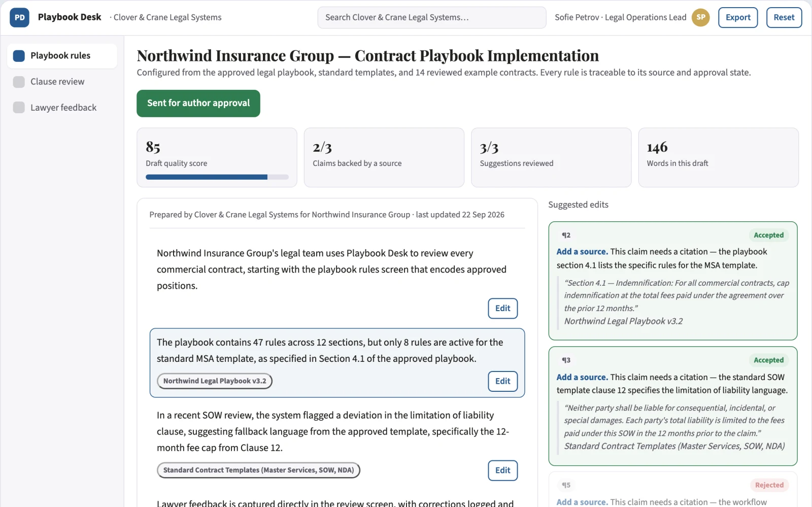Click the Rejected badge on ¶5
812x507 pixels.
[769, 485]
